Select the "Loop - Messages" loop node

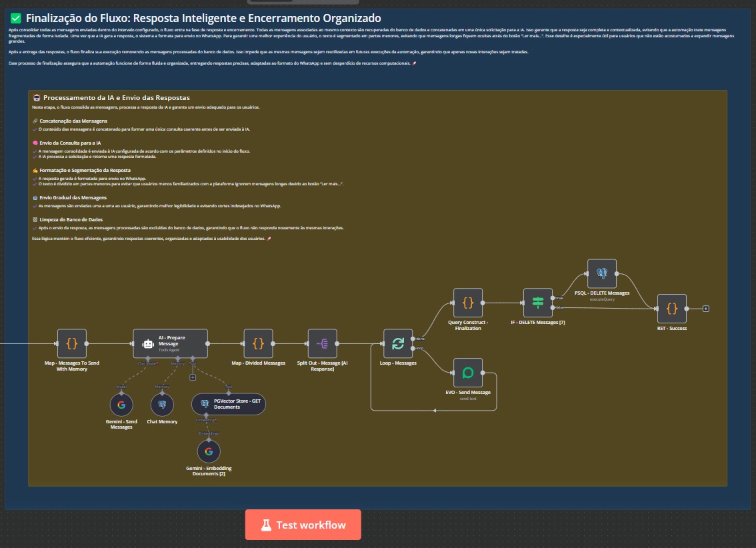pos(398,344)
